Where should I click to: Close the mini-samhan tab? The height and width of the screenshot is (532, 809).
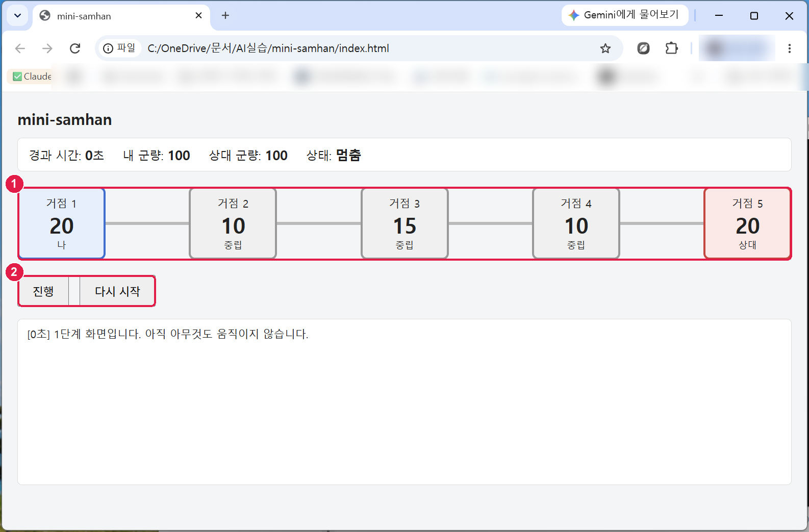198,15
